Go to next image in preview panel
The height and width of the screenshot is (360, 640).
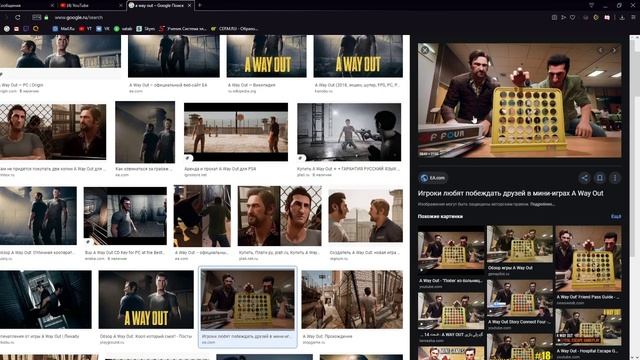613,50
